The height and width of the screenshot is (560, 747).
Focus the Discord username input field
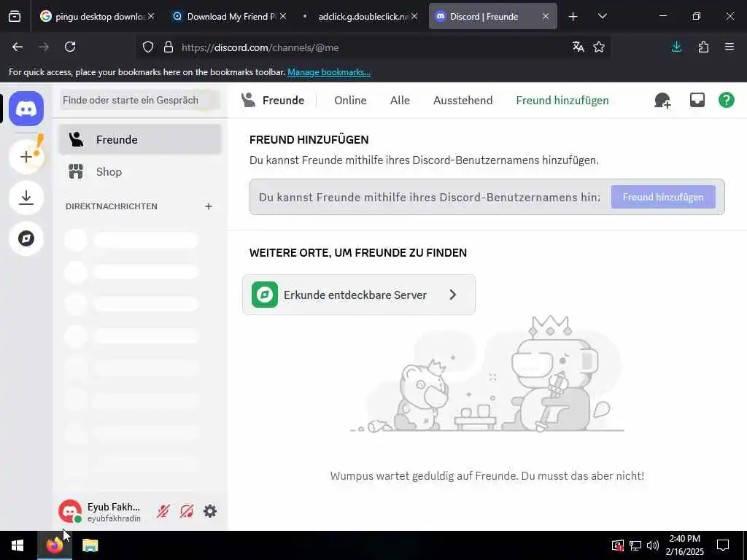429,197
